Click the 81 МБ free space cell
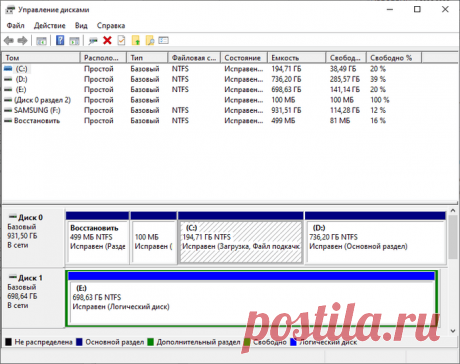 point(340,121)
